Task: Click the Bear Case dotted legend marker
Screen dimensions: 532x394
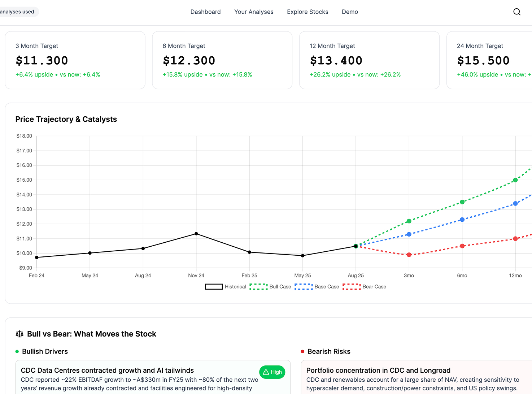Action: (x=352, y=286)
